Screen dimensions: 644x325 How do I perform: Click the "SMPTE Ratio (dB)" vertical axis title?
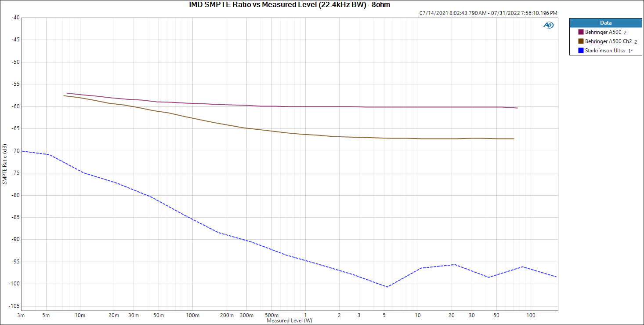(x=4, y=164)
